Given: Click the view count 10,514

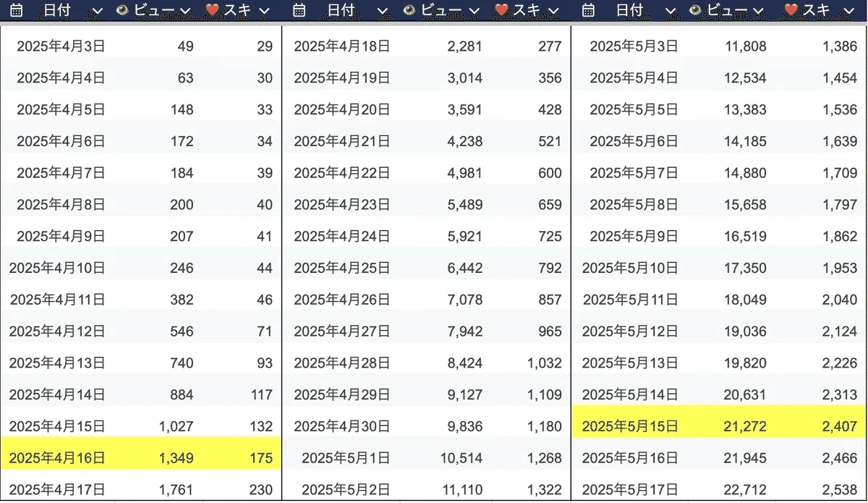Looking at the screenshot, I should tap(461, 457).
